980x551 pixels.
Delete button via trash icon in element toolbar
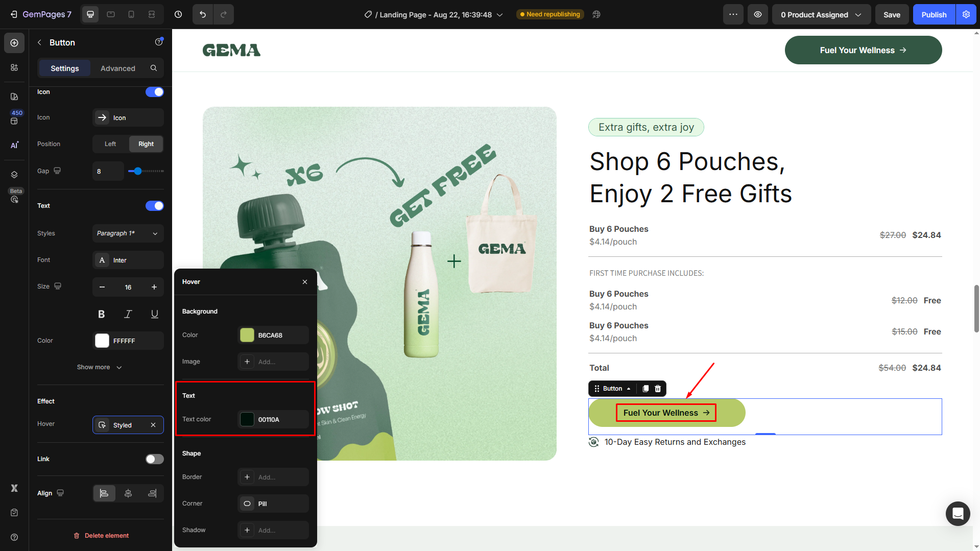658,389
